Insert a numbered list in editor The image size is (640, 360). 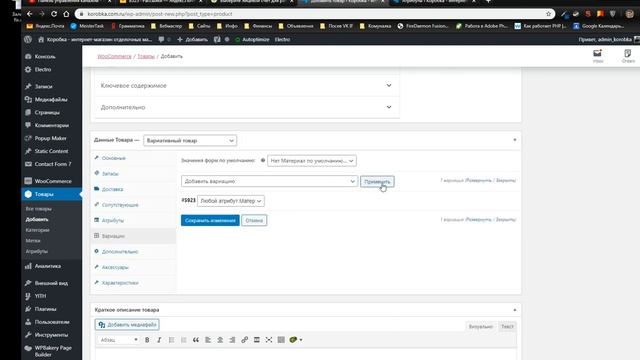pos(184,340)
